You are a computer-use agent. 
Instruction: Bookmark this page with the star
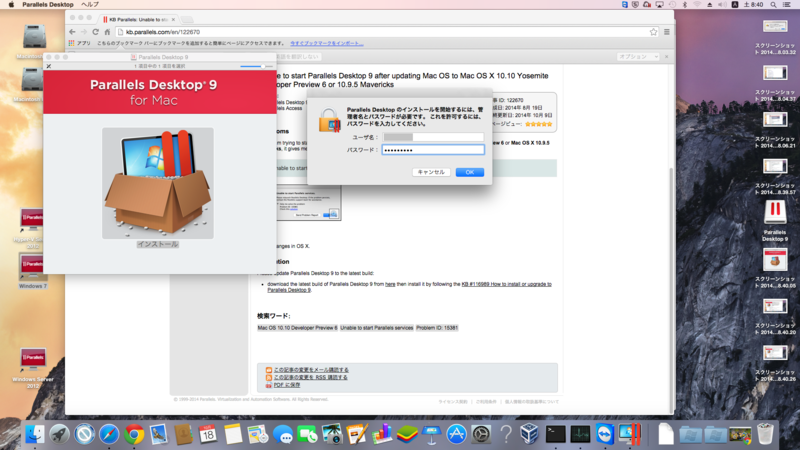pyautogui.click(x=654, y=32)
